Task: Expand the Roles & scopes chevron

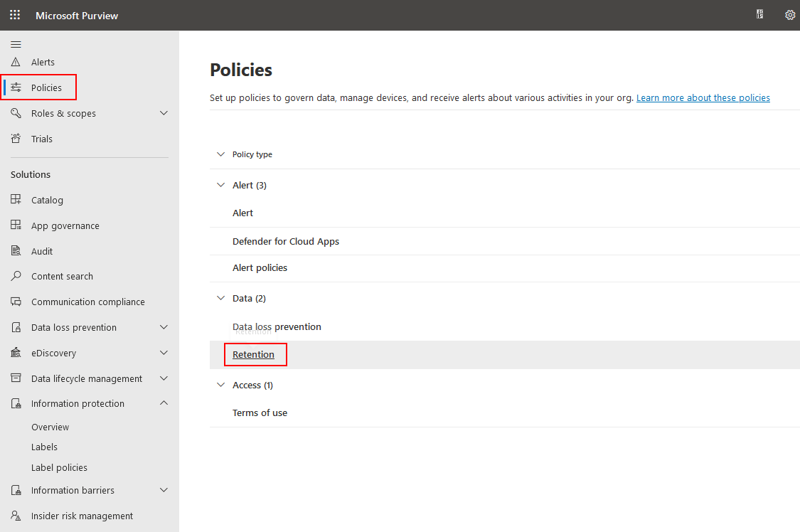Action: click(164, 112)
